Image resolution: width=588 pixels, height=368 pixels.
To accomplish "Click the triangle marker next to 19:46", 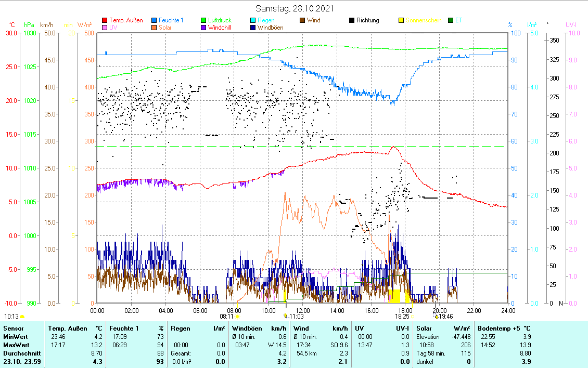I will 437,316.
